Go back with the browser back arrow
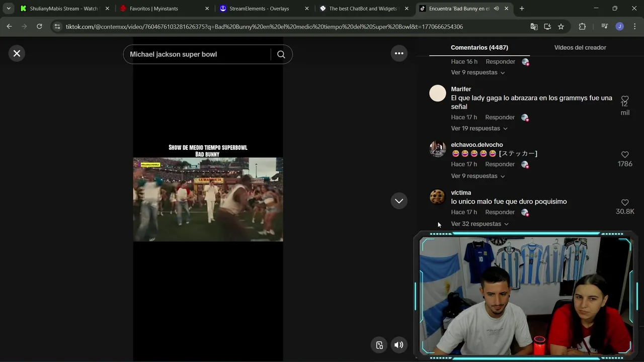644x362 pixels. (x=9, y=27)
